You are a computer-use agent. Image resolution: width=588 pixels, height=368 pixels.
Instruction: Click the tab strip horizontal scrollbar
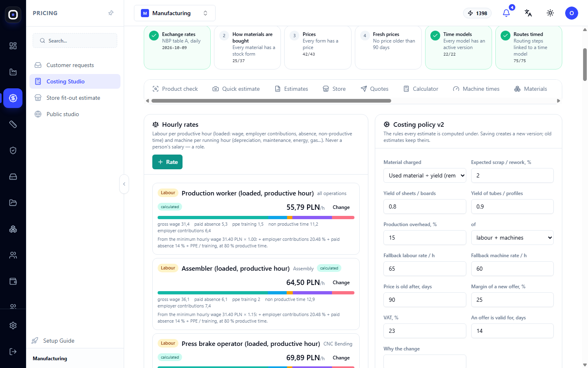[271, 101]
